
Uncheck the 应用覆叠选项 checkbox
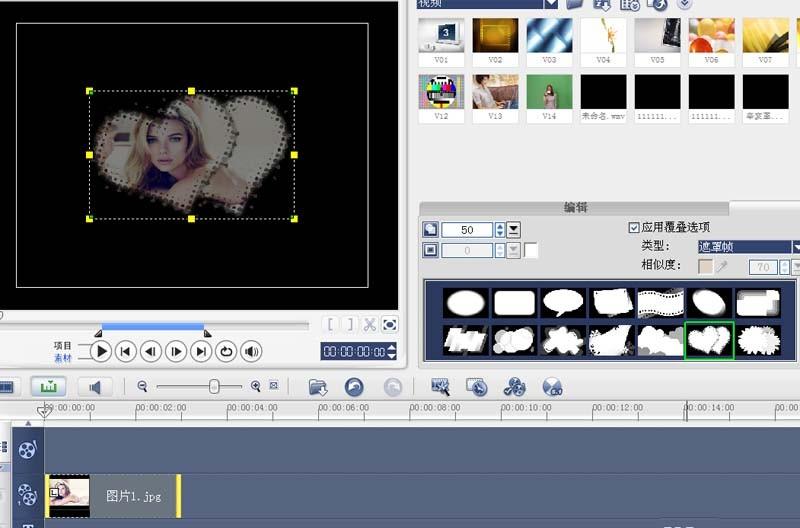tap(633, 227)
